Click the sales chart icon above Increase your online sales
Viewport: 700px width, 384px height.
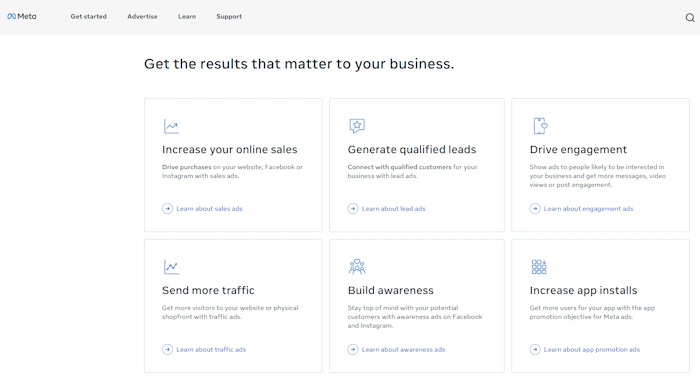[171, 126]
